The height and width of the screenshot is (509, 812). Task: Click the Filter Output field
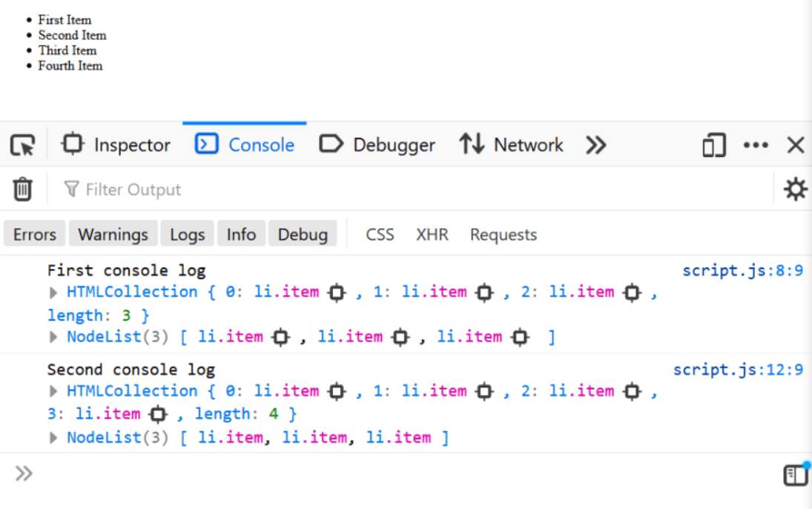coord(133,189)
